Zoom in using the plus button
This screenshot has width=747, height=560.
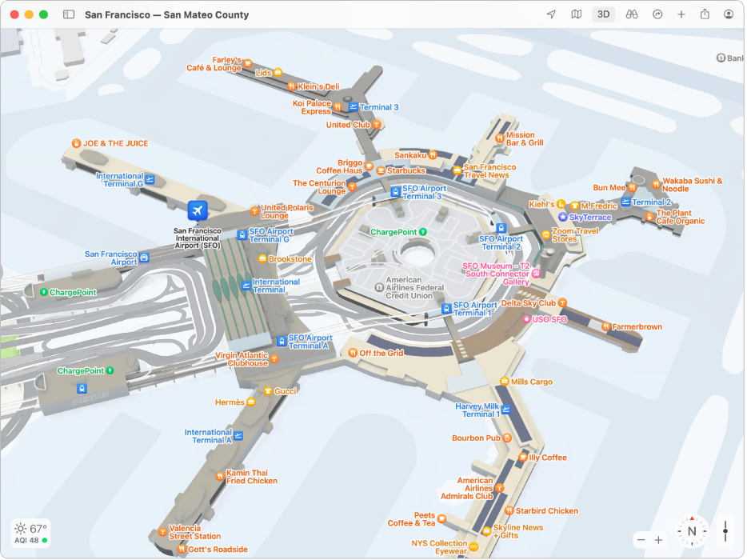click(658, 540)
